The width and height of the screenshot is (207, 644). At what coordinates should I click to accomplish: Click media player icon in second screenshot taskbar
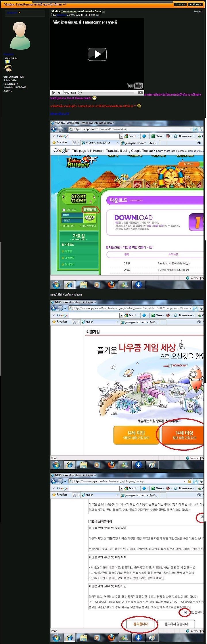point(97,464)
